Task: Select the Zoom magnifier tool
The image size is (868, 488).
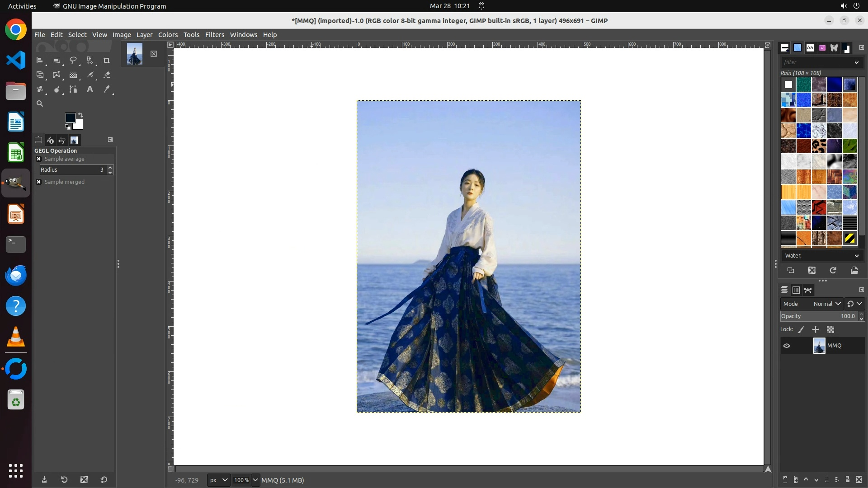Action: click(40, 103)
